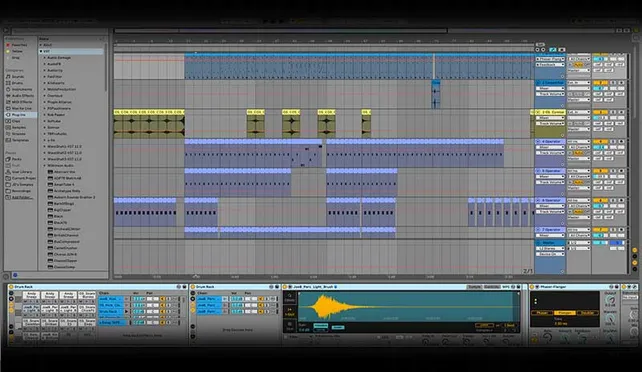Toggle the second Drum Rack device activator
Screen dimensions: 642x372
point(193,287)
